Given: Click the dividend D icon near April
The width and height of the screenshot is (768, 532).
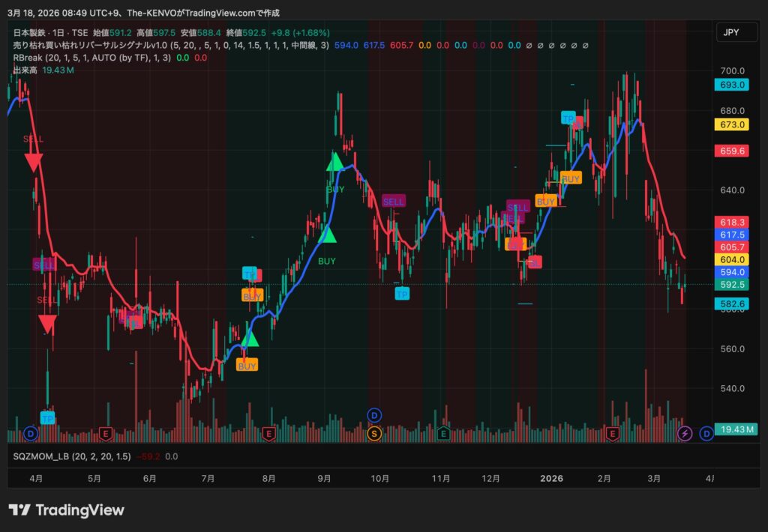Looking at the screenshot, I should [31, 433].
